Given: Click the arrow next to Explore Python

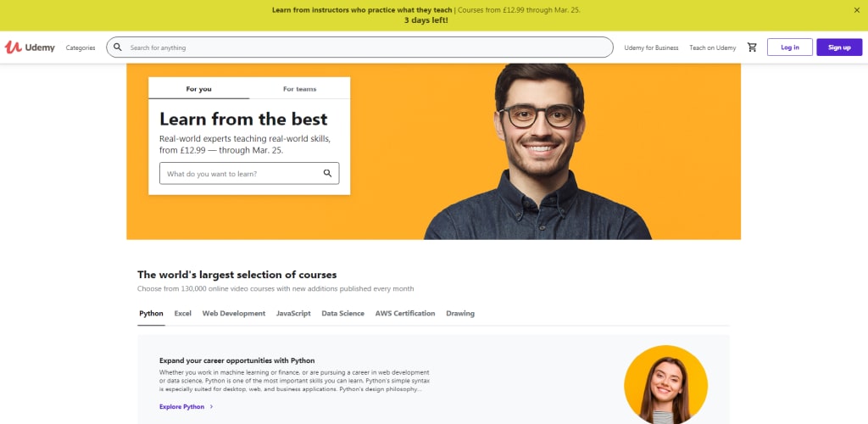Looking at the screenshot, I should coord(211,407).
